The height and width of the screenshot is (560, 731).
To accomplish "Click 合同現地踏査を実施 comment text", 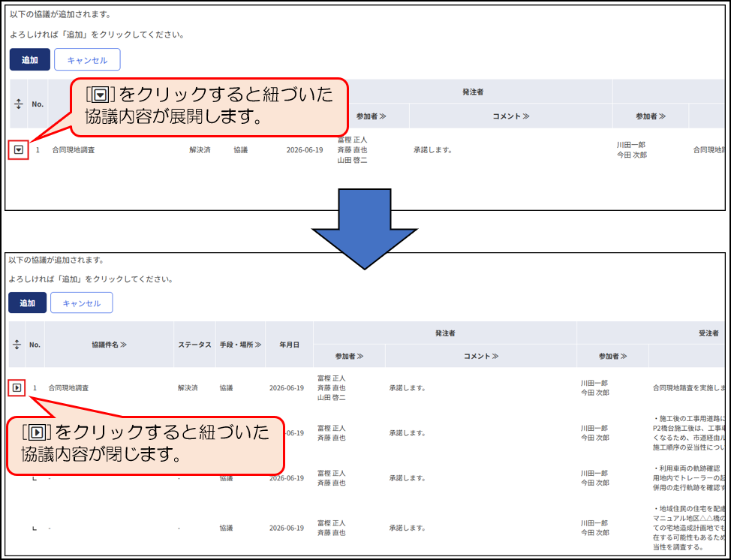I will coord(689,388).
